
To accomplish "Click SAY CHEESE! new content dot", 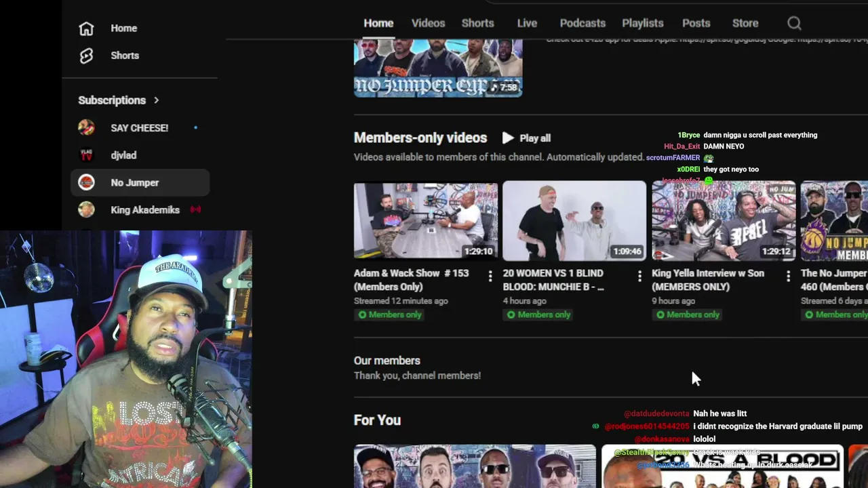I will (196, 127).
